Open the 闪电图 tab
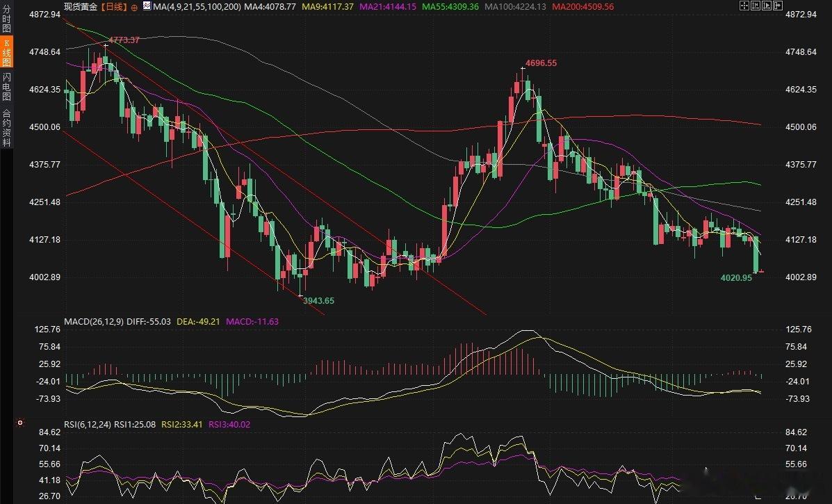Viewport: 832px width, 504px height. coord(6,86)
